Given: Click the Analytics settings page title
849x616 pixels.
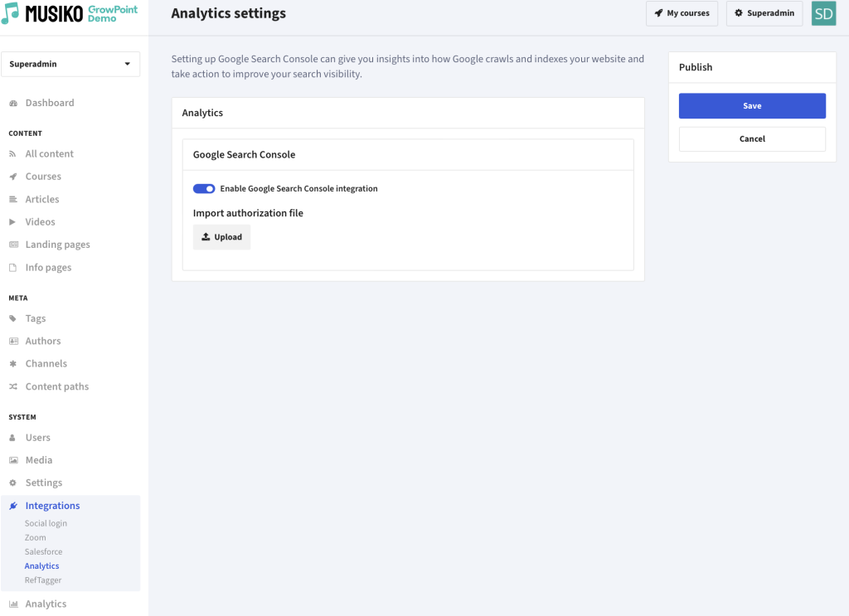Looking at the screenshot, I should 229,13.
